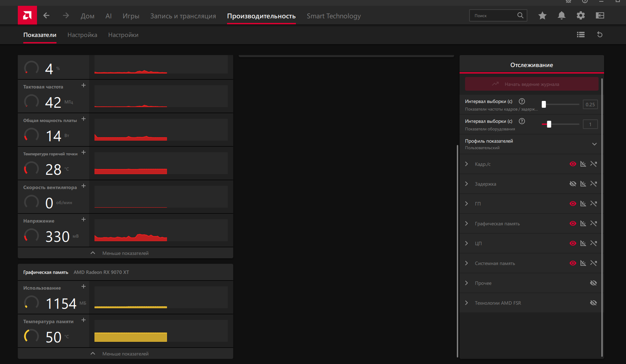
Task: Open the Запись и трансляция tab
Action: pyautogui.click(x=183, y=16)
